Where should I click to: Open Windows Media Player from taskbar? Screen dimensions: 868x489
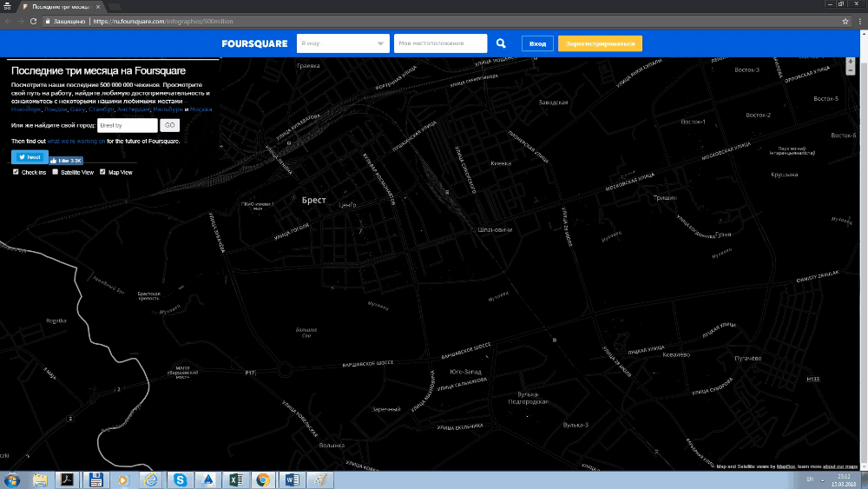(123, 479)
